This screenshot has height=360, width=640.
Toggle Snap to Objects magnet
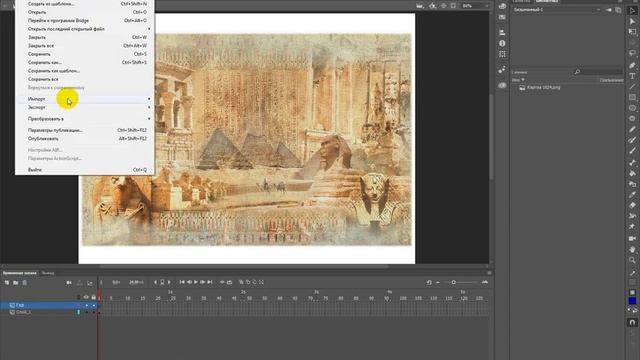click(632, 322)
